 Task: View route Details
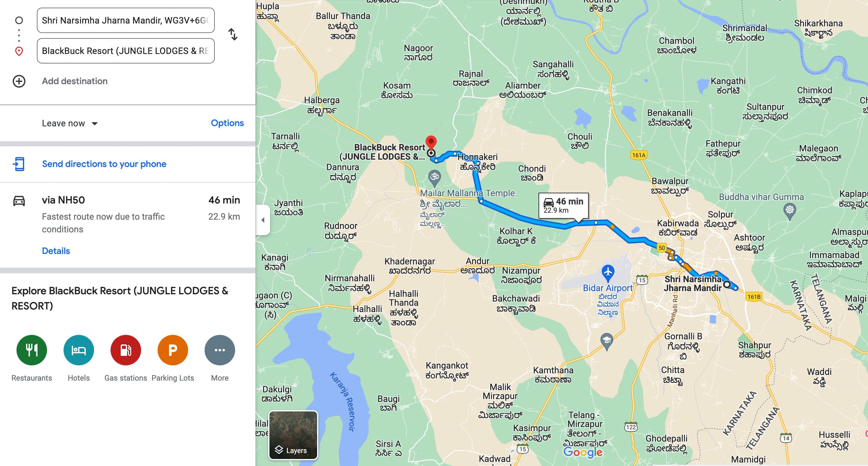point(56,251)
